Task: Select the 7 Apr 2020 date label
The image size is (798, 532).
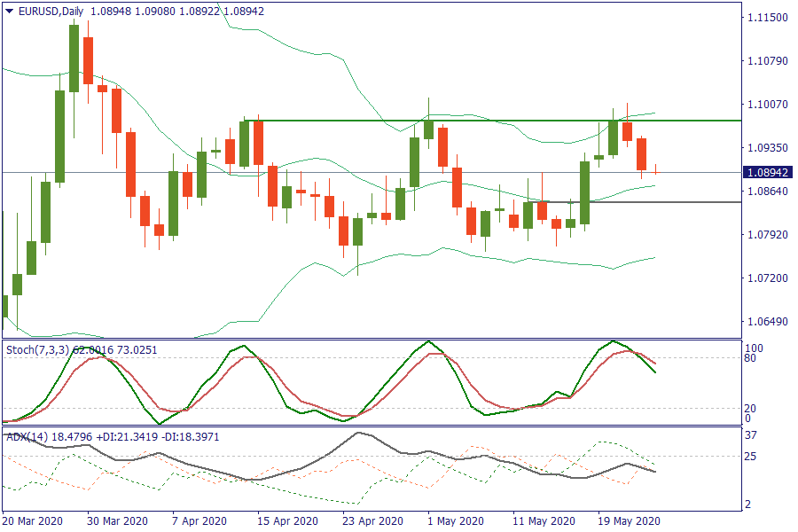Action: [x=199, y=521]
